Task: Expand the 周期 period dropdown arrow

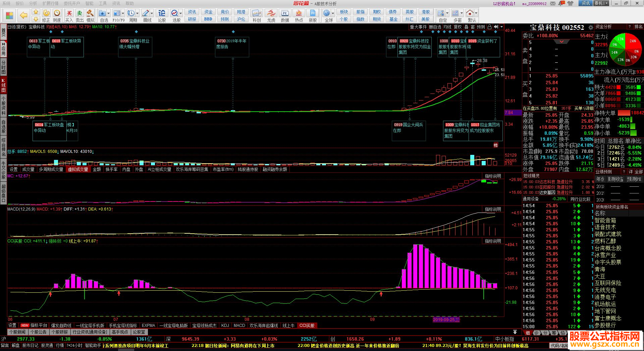Action: point(137,13)
